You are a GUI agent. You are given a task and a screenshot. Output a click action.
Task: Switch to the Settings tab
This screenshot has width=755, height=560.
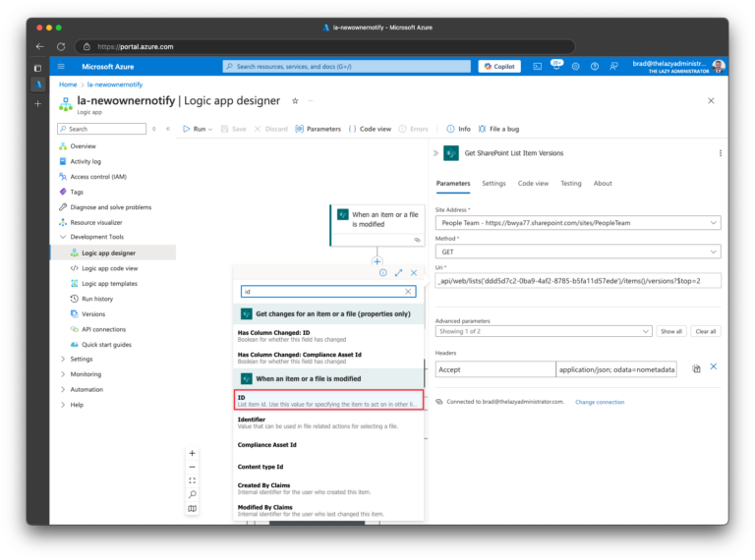(x=494, y=184)
